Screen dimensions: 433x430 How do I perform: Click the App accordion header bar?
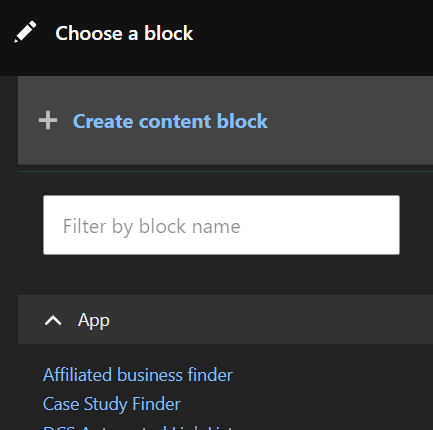coord(225,319)
